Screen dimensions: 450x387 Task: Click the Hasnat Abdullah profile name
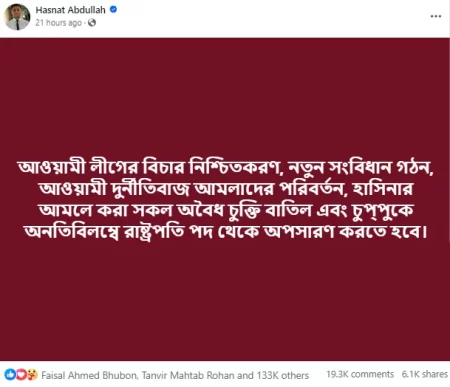70,10
